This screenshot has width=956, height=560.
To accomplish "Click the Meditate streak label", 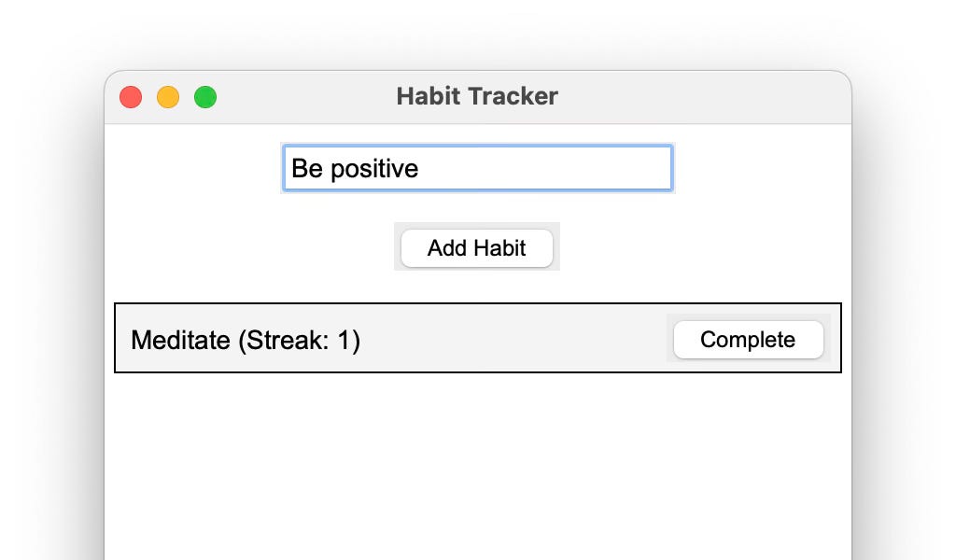I will 247,339.
